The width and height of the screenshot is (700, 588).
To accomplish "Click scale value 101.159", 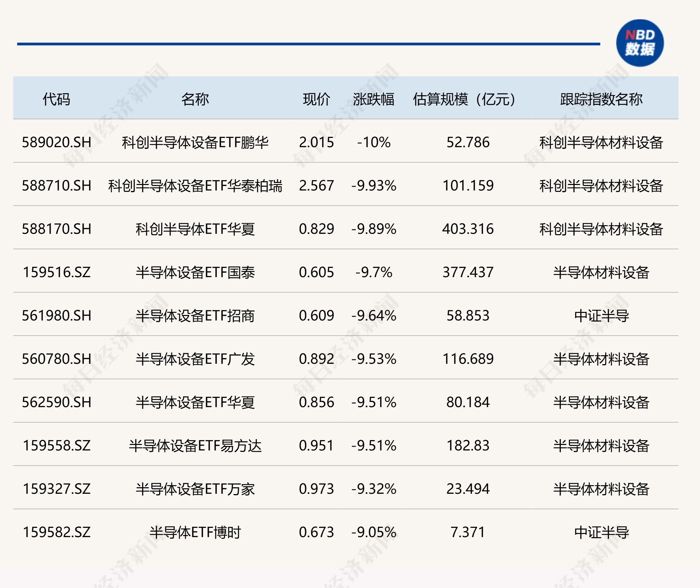I will click(x=468, y=186).
